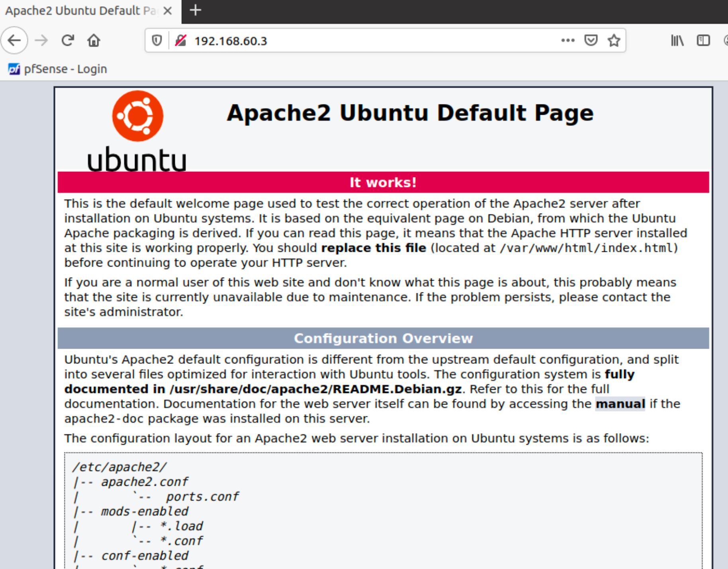The image size is (728, 569).
Task: Click the apache2.conf entry in layout
Action: tap(144, 482)
